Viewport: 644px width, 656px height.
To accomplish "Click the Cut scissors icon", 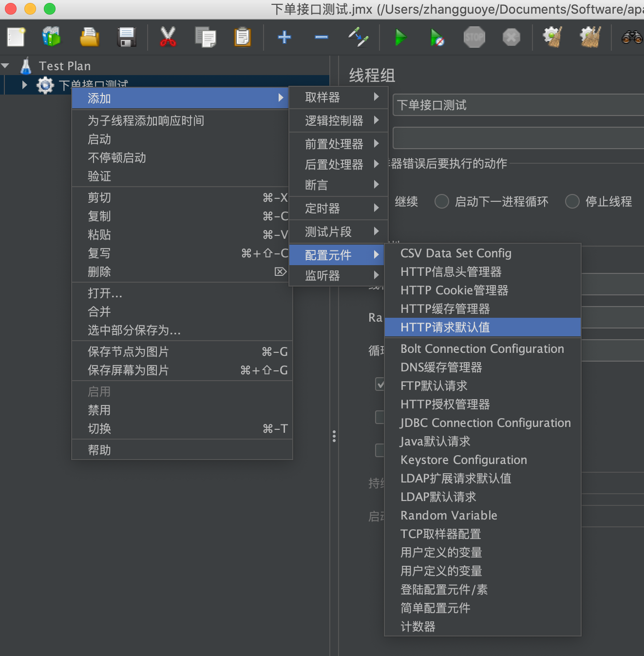I will point(168,37).
